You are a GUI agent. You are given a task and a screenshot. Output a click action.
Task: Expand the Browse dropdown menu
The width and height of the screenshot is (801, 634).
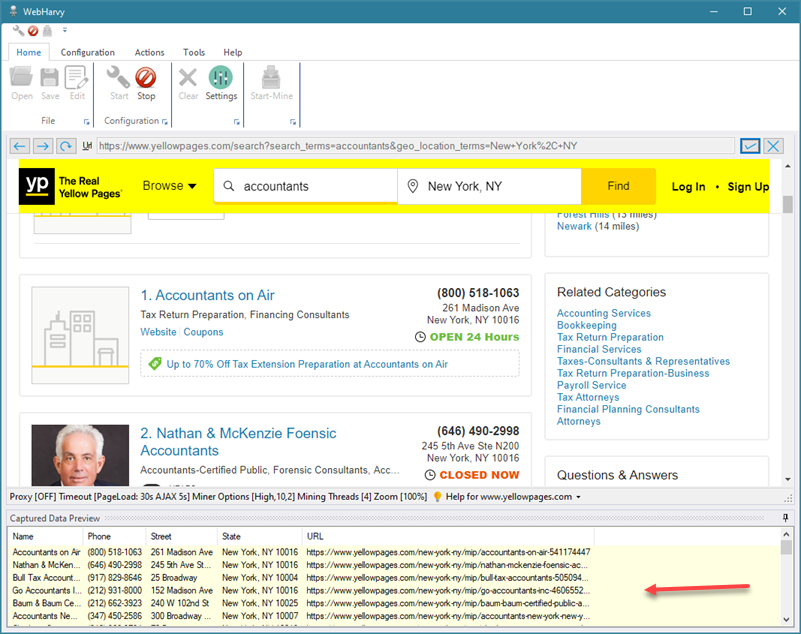click(x=169, y=186)
